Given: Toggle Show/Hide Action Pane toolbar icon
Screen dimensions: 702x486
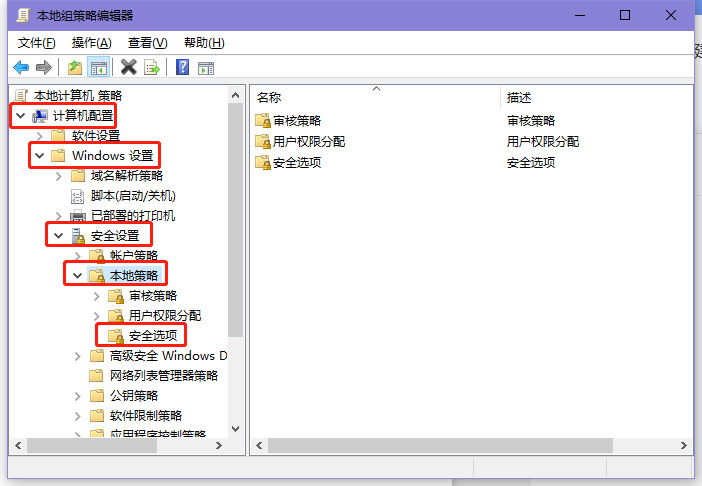Looking at the screenshot, I should click(x=206, y=68).
